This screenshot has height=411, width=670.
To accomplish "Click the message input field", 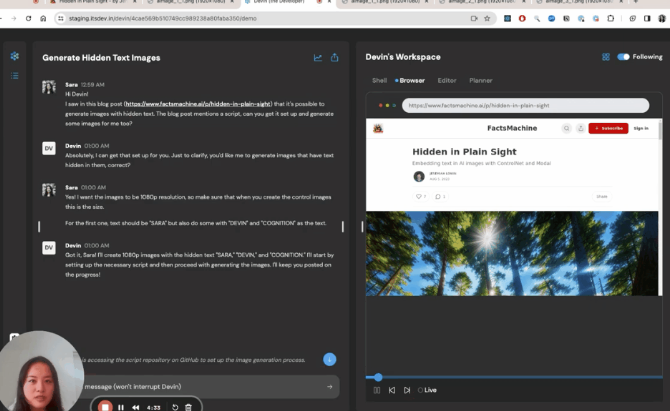I will click(x=200, y=386).
